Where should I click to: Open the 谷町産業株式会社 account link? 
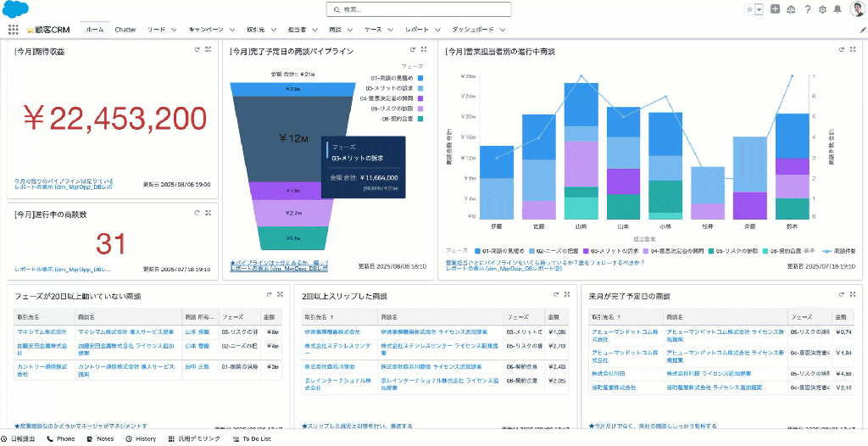[614, 387]
